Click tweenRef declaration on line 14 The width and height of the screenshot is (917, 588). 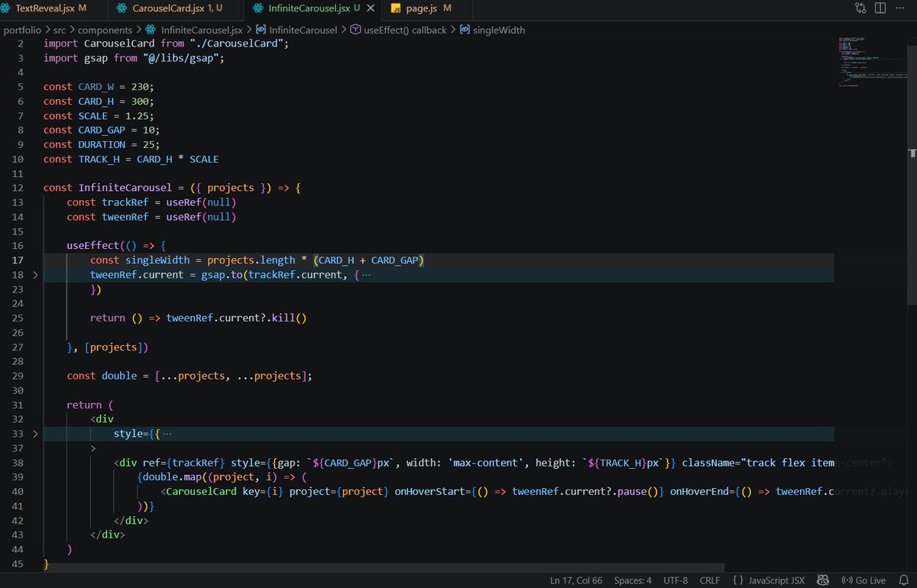click(125, 217)
